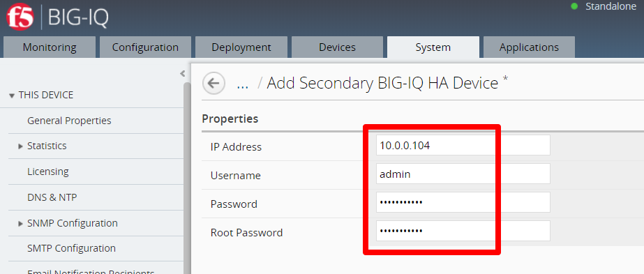
Task: Collapse the left sidebar panel arrow
Action: [x=182, y=74]
